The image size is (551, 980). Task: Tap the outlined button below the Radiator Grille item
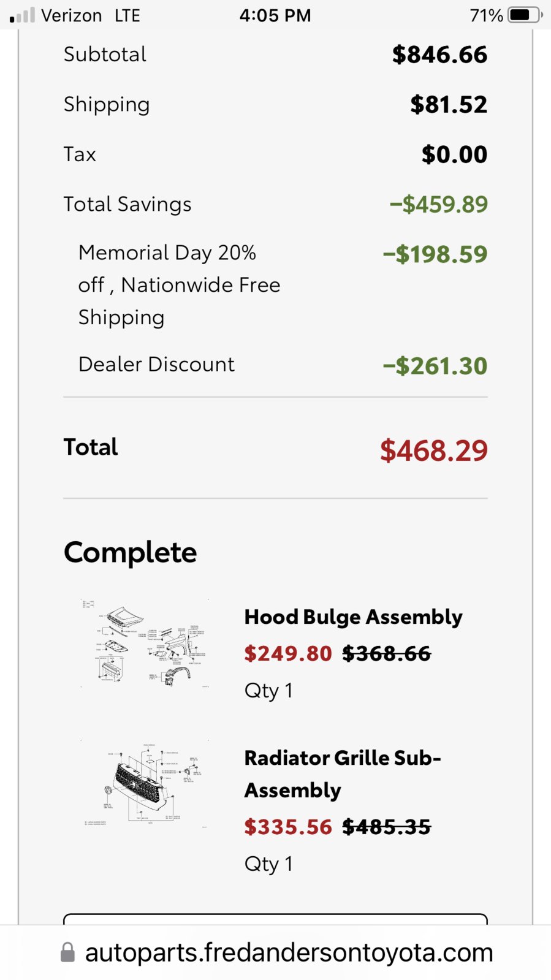pyautogui.click(x=276, y=919)
